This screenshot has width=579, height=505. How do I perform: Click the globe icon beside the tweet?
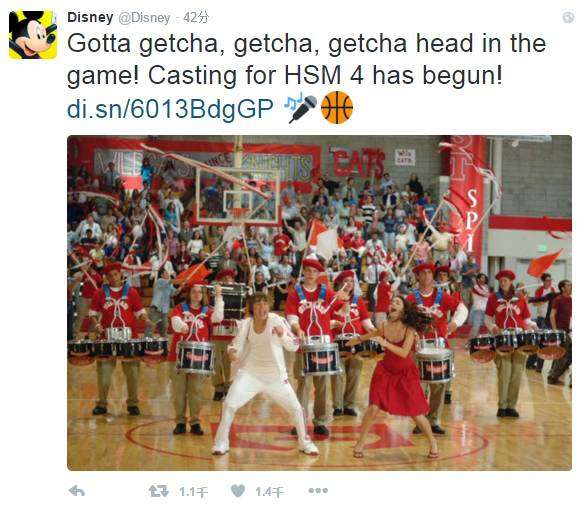pos(569,17)
